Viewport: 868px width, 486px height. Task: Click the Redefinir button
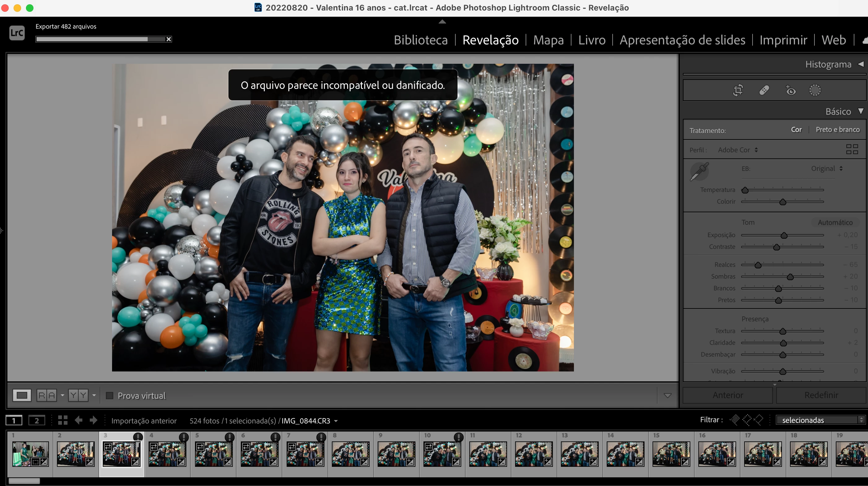(821, 395)
